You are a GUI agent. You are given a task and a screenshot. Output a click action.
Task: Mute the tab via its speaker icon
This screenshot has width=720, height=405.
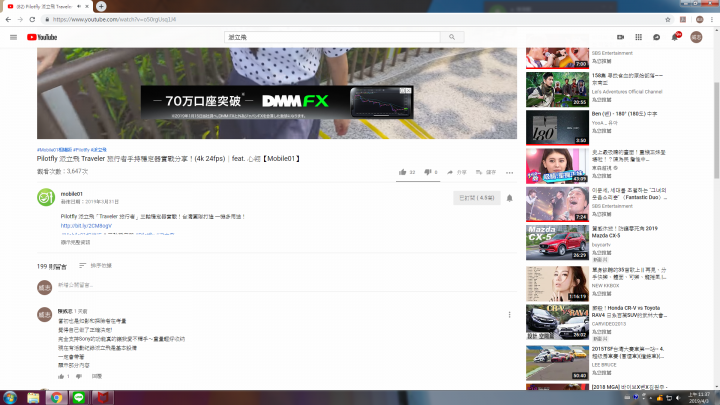click(x=79, y=6)
